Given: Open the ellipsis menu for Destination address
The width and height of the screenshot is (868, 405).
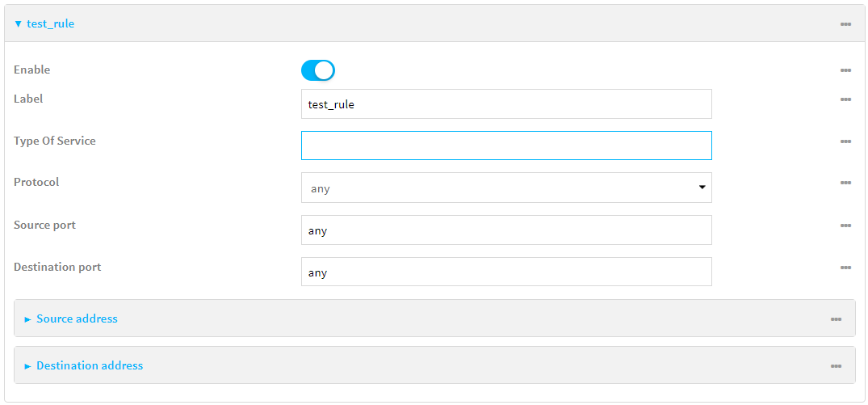Looking at the screenshot, I should click(x=836, y=366).
